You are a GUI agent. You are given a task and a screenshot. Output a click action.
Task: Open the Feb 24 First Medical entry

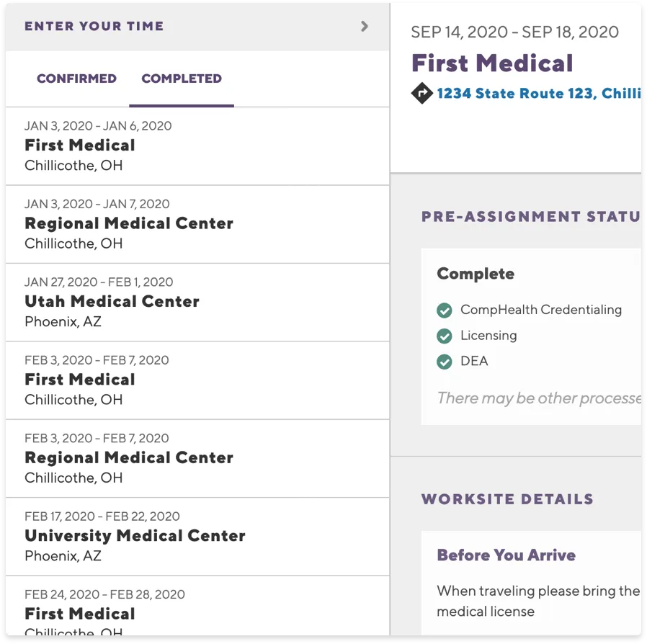[x=80, y=613]
